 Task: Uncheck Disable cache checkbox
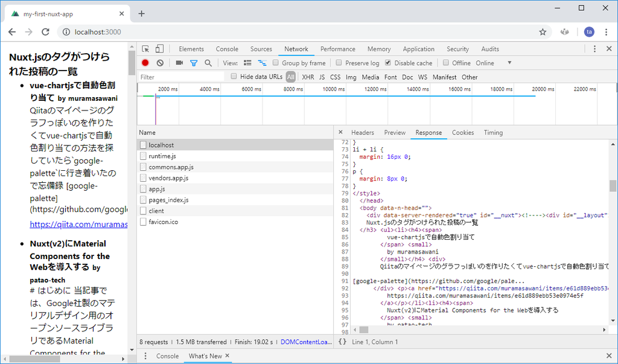(388, 63)
